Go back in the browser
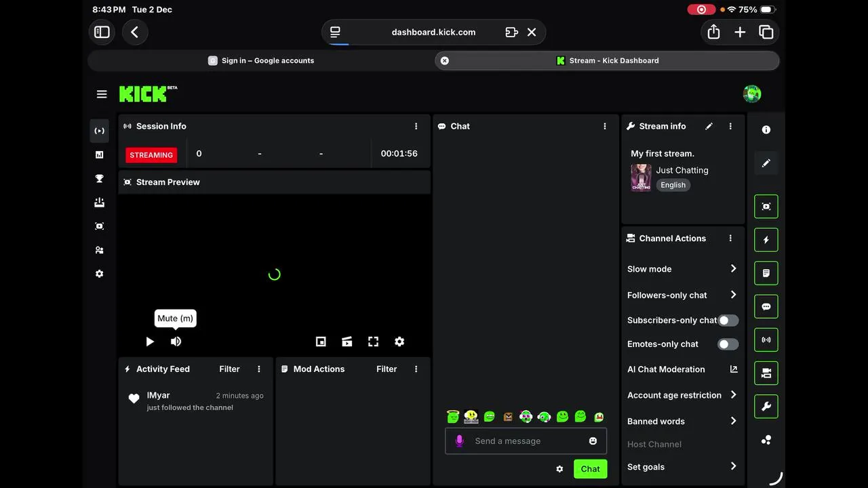868x488 pixels. click(135, 32)
